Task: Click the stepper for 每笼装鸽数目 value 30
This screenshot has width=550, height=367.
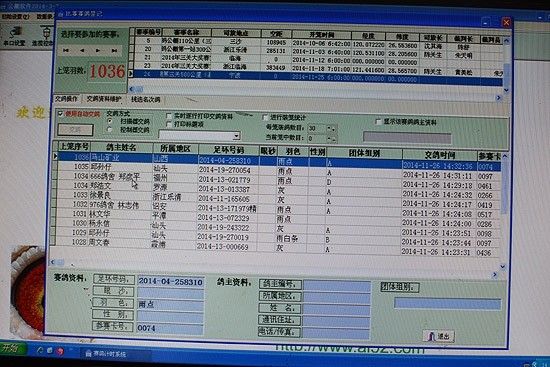Action: pyautogui.click(x=331, y=128)
